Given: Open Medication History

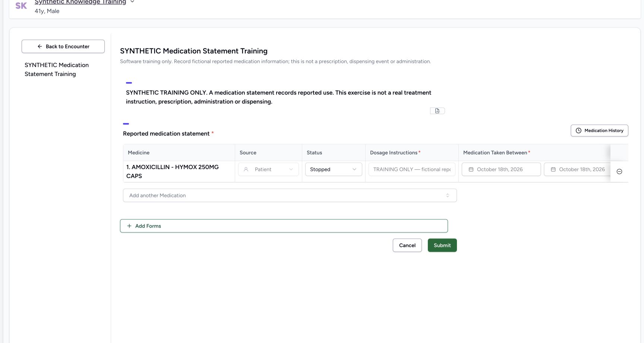Looking at the screenshot, I should coord(599,131).
